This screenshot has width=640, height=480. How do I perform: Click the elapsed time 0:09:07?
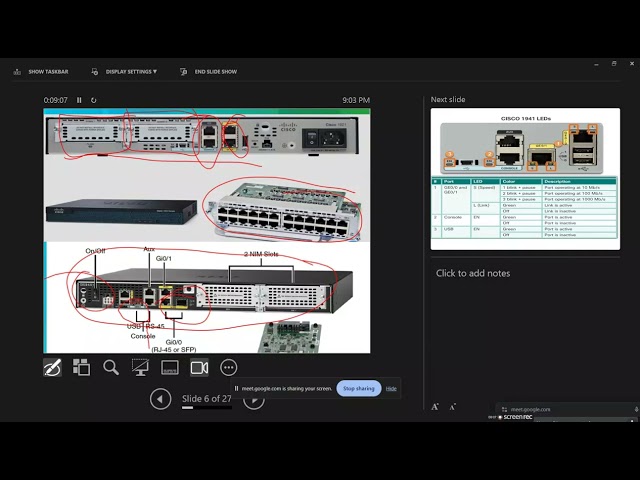click(56, 100)
